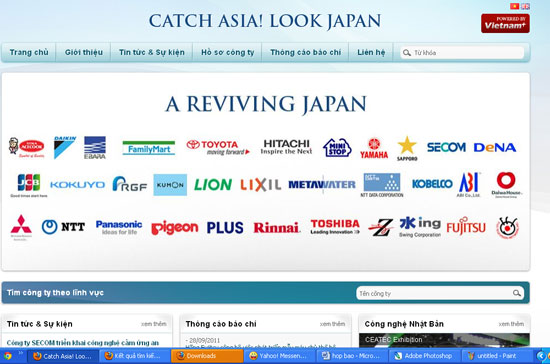
Task: Switch language with the Vietnamese flag
Action: click(x=514, y=6)
